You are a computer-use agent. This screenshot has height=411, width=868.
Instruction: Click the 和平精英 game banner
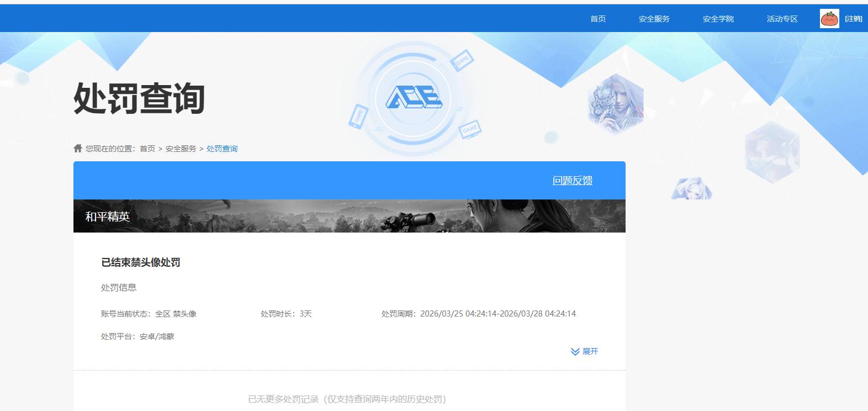click(350, 216)
